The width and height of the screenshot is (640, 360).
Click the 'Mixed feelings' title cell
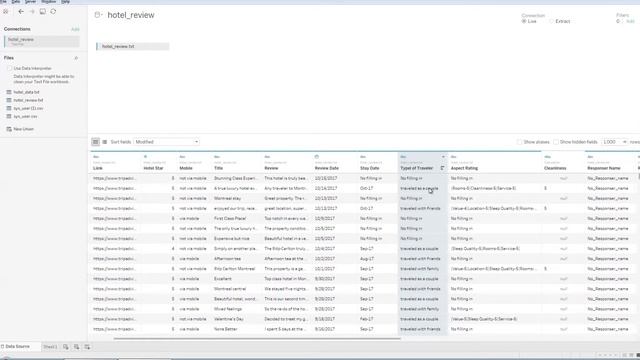click(228, 309)
